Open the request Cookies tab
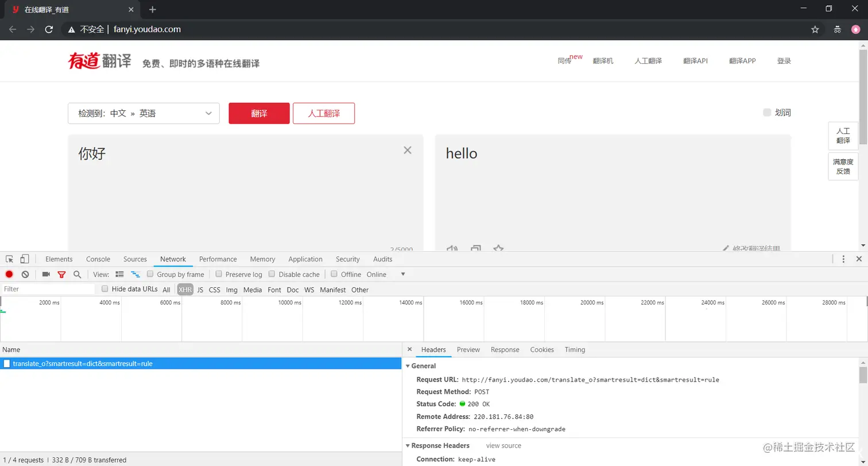The image size is (868, 466). (x=542, y=349)
